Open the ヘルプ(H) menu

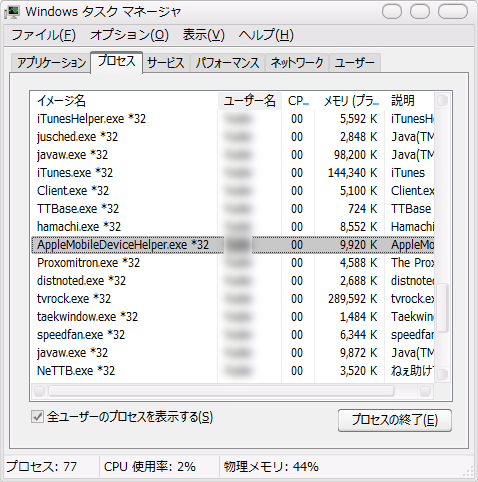(x=266, y=35)
